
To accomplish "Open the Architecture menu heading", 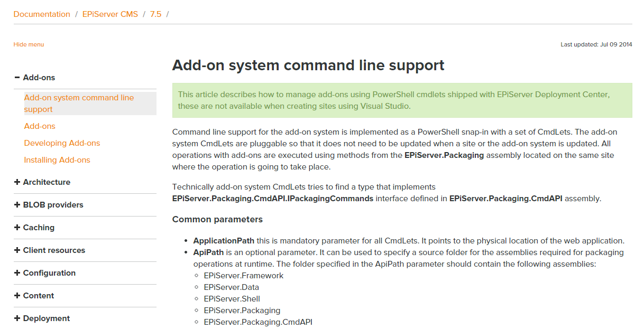I will (x=47, y=182).
